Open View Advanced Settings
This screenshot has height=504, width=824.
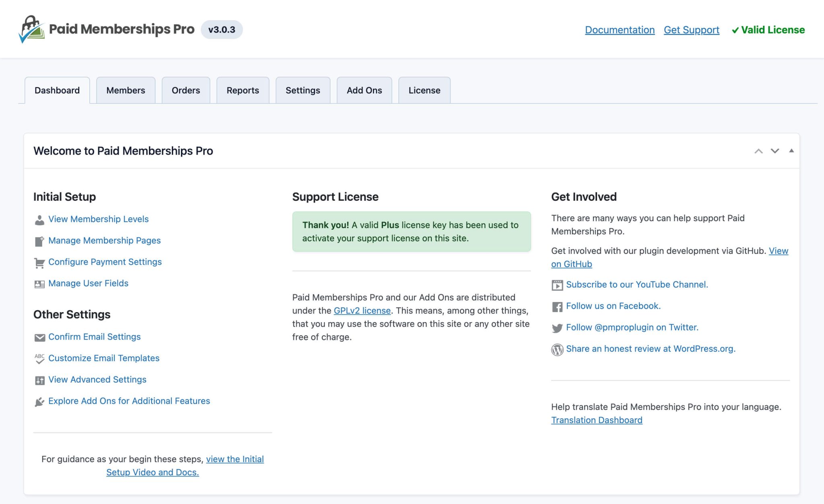point(97,379)
